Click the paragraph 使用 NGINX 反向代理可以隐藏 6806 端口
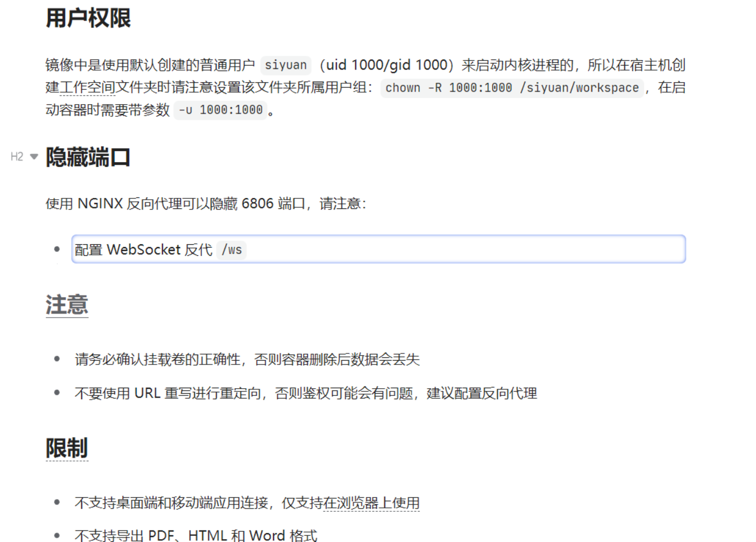Image resolution: width=756 pixels, height=542 pixels. tap(206, 203)
